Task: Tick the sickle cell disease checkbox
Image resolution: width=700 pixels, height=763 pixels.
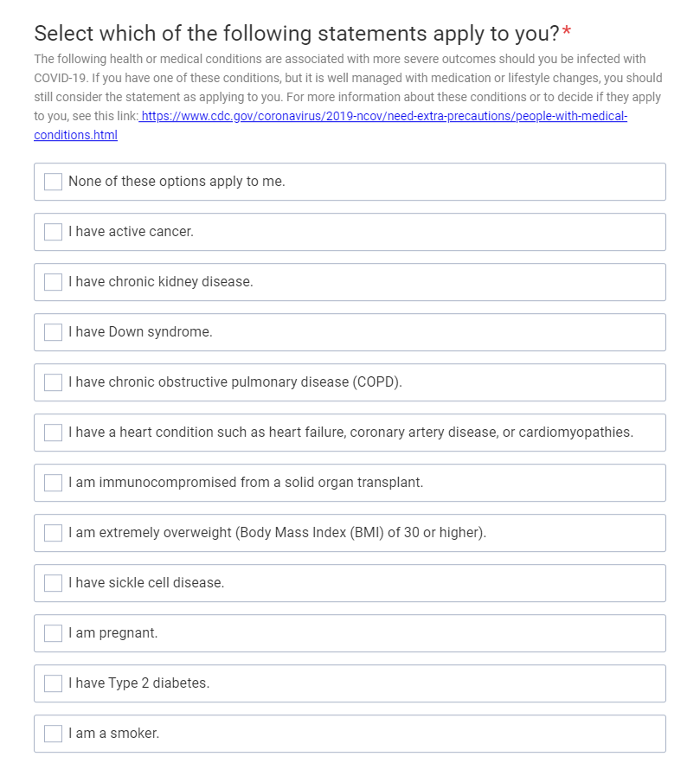Action: [53, 582]
